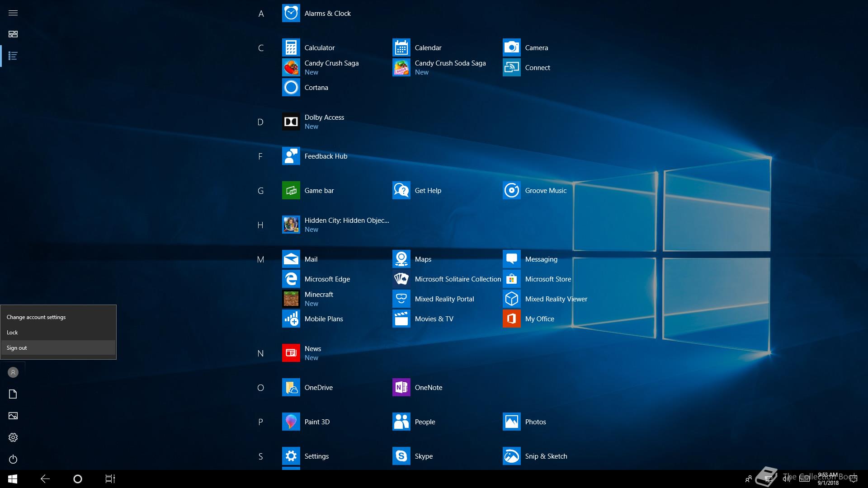Open the Game bar app

coord(291,191)
